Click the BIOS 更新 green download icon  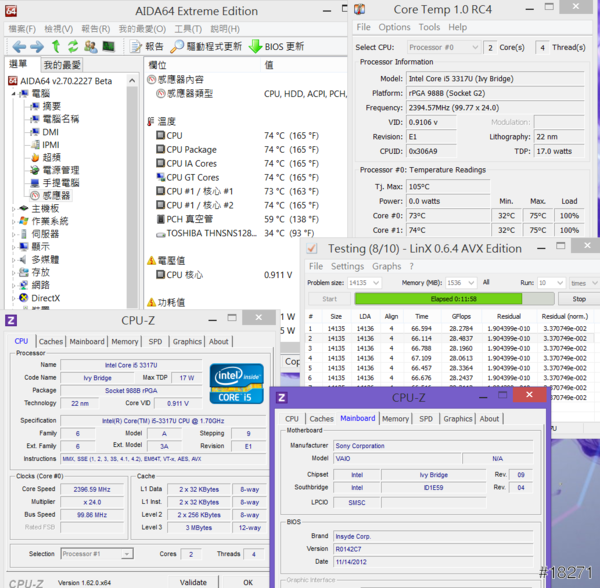(256, 47)
